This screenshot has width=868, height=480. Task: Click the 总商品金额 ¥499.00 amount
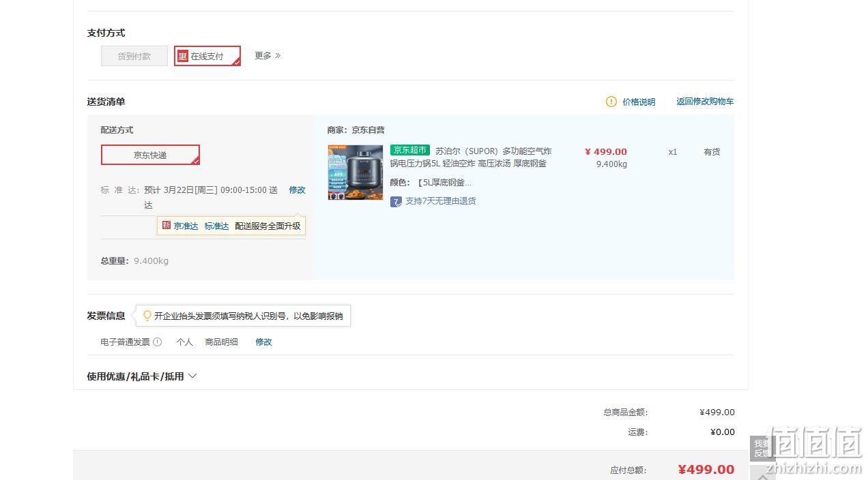pyautogui.click(x=717, y=412)
